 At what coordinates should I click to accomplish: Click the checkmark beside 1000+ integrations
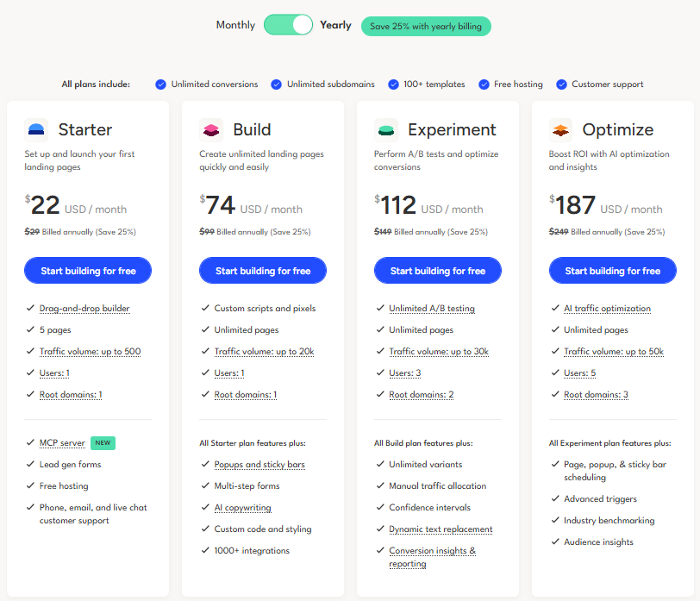click(205, 550)
